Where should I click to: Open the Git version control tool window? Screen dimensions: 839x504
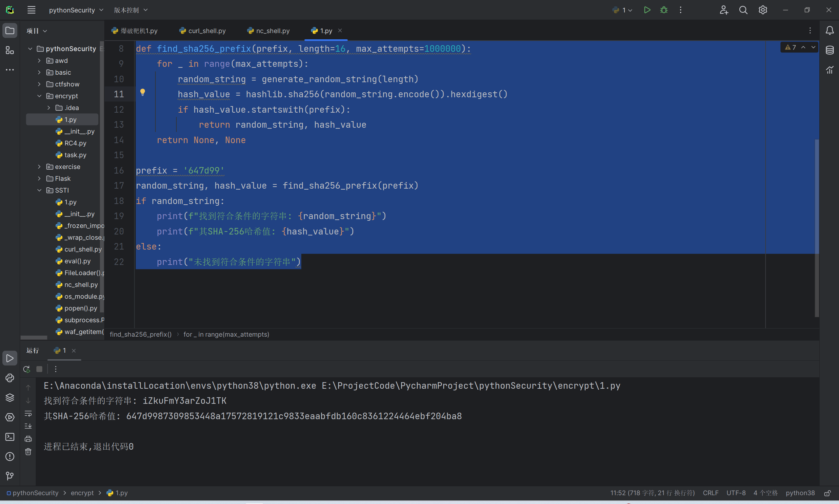point(10,476)
